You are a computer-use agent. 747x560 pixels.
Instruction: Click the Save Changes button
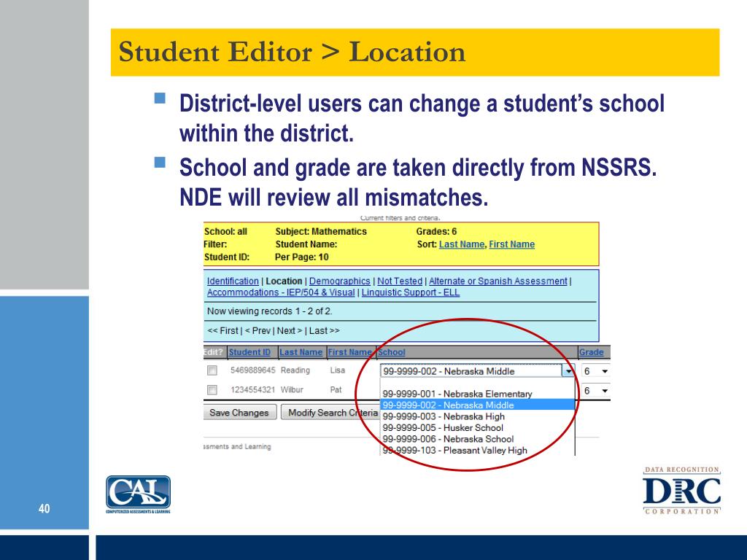click(239, 413)
